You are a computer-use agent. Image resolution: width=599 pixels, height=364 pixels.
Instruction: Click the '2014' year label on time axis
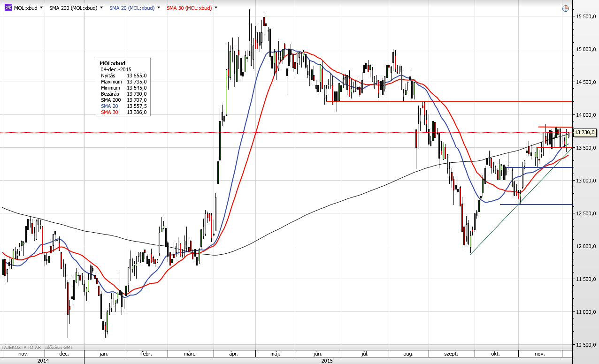click(x=43, y=361)
